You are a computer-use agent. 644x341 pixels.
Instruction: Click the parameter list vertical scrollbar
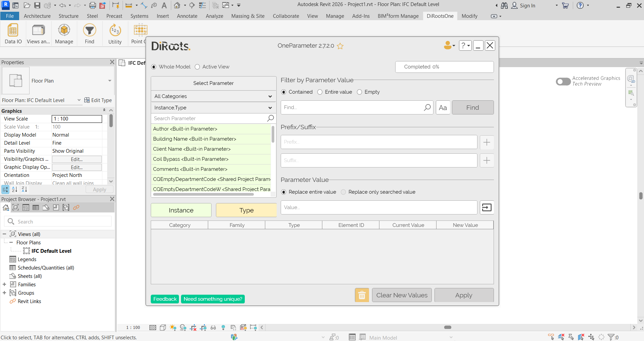[x=273, y=134]
